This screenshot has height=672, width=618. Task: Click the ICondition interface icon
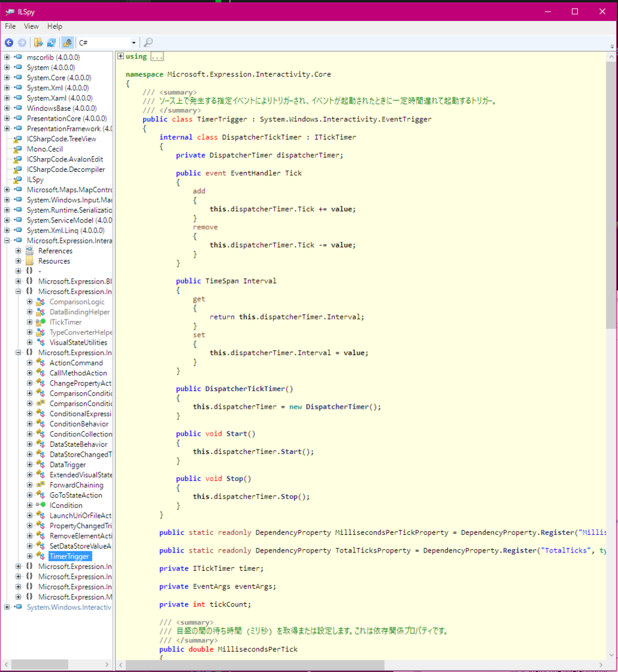[x=41, y=505]
